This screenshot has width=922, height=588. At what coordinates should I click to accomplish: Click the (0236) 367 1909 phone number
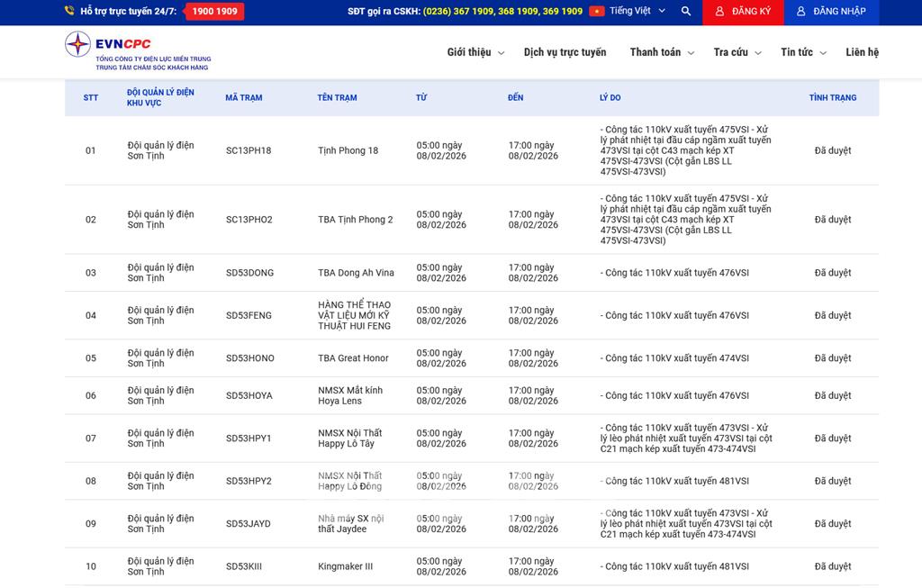(468, 12)
